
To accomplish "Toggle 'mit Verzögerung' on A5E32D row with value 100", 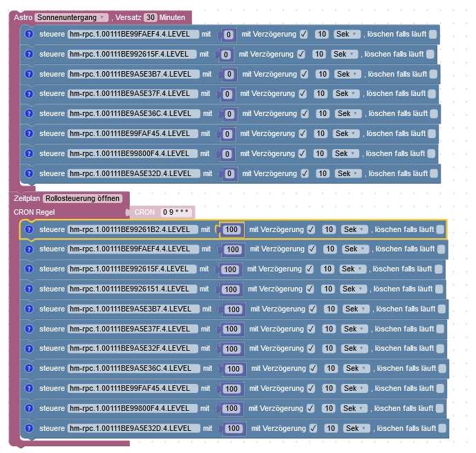I will (x=313, y=428).
